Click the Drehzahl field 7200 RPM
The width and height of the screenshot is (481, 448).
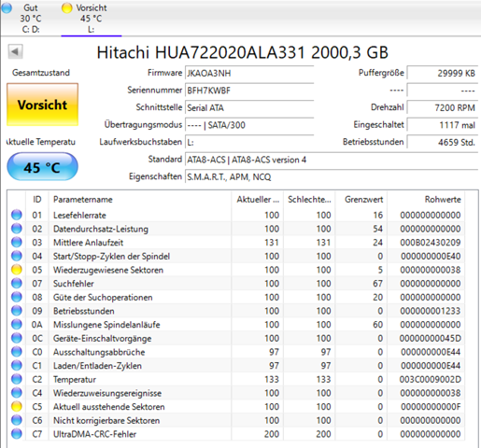tap(443, 107)
